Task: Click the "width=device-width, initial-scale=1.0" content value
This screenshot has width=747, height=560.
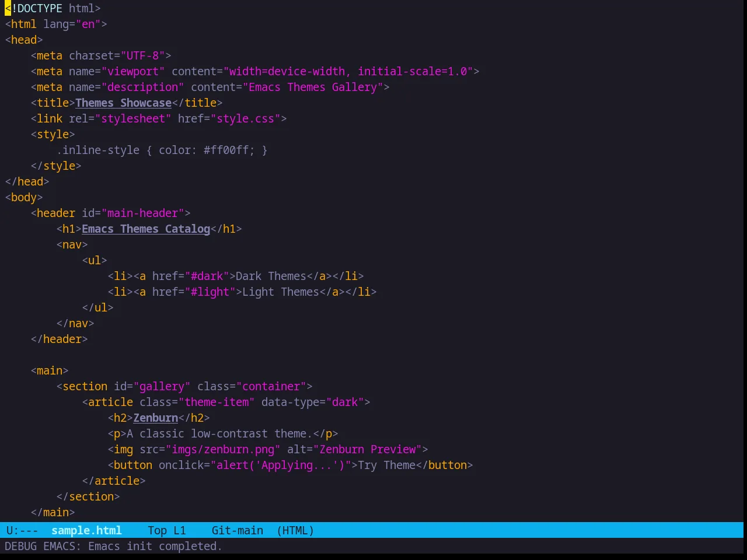Action: [x=348, y=71]
